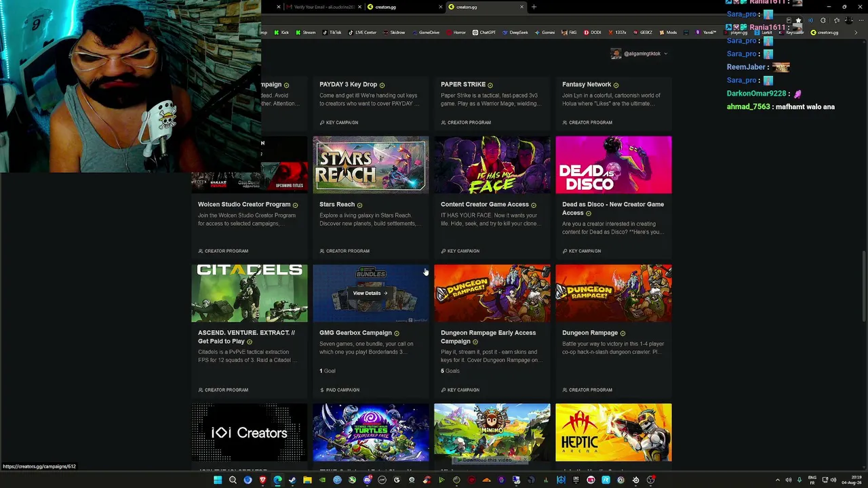Open the Fantasy Network campaign title
This screenshot has width=868, height=488.
point(587,85)
